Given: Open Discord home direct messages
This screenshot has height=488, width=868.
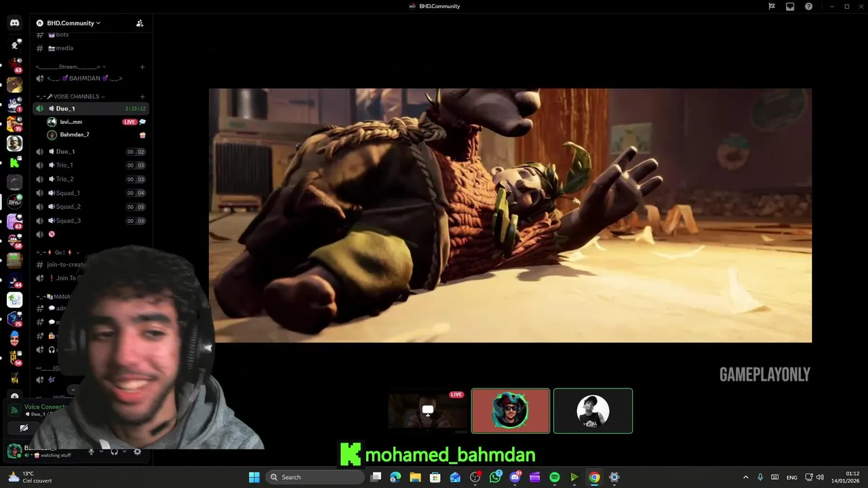Looking at the screenshot, I should (14, 23).
